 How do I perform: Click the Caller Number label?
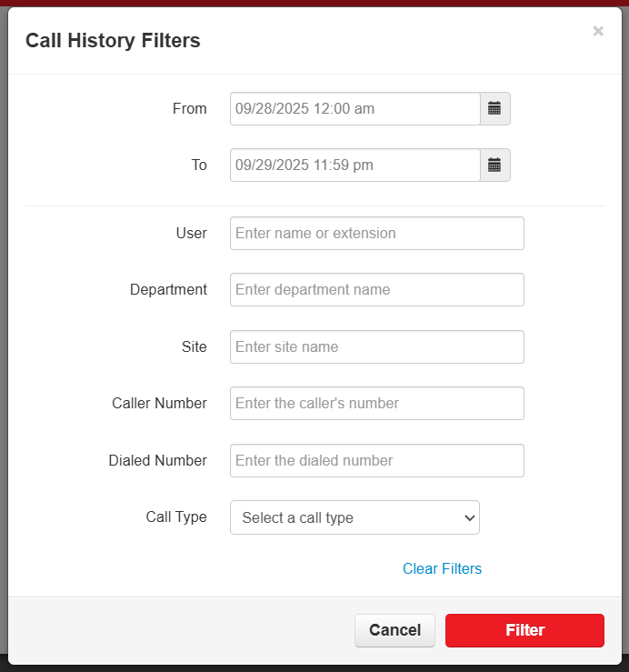(x=159, y=403)
